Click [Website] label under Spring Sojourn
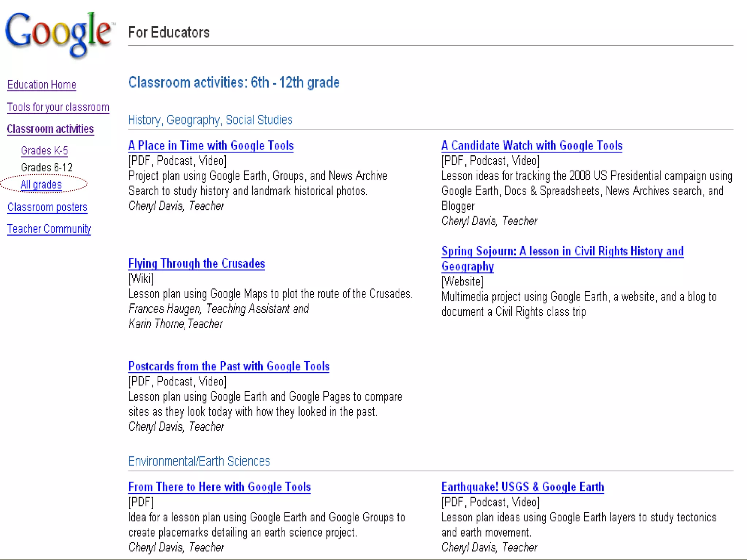This screenshot has height=560, width=747. tap(462, 281)
